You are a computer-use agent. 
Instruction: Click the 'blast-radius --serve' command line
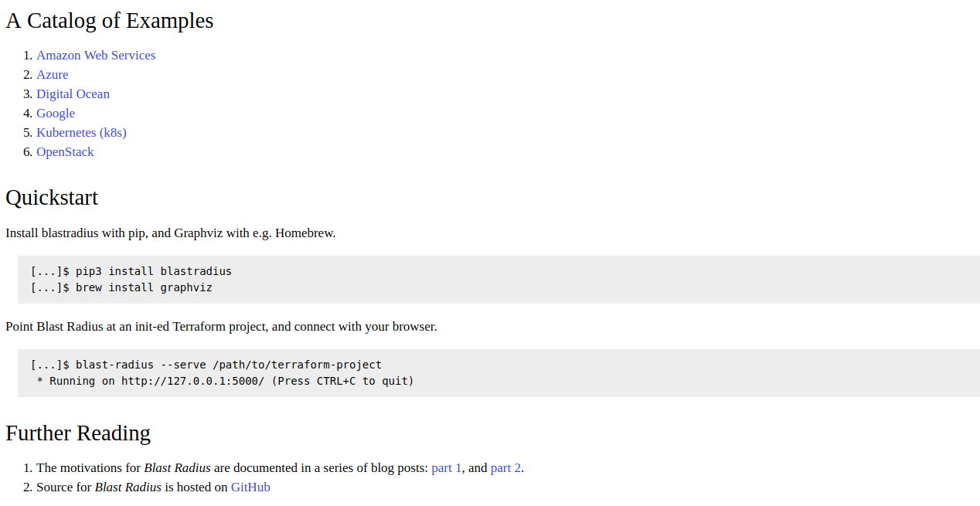tap(206, 365)
